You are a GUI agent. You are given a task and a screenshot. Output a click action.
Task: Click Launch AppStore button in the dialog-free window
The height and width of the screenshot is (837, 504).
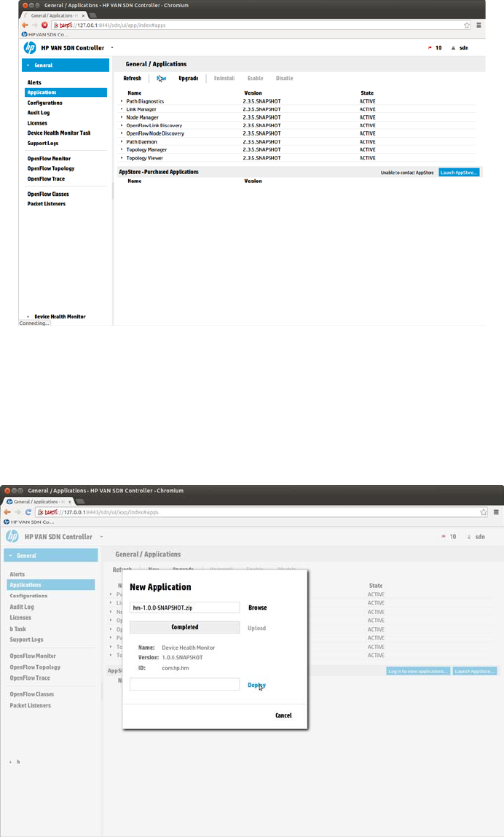tap(459, 173)
